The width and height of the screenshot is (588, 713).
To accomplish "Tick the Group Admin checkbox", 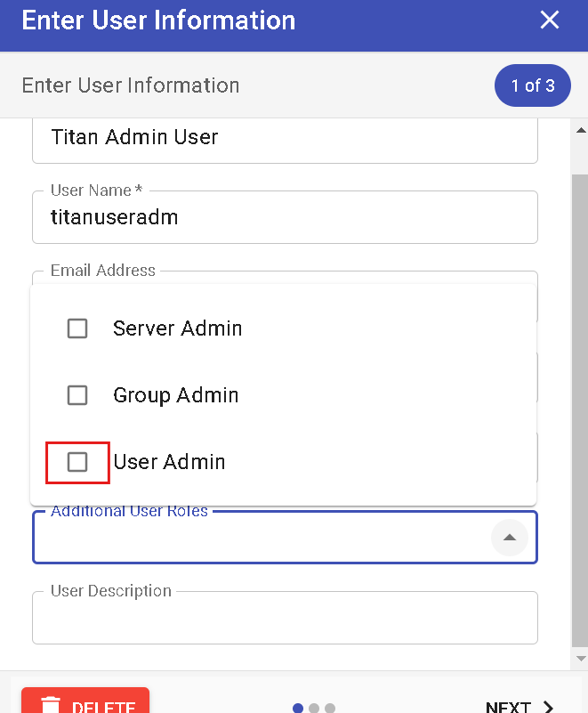I will [x=77, y=395].
